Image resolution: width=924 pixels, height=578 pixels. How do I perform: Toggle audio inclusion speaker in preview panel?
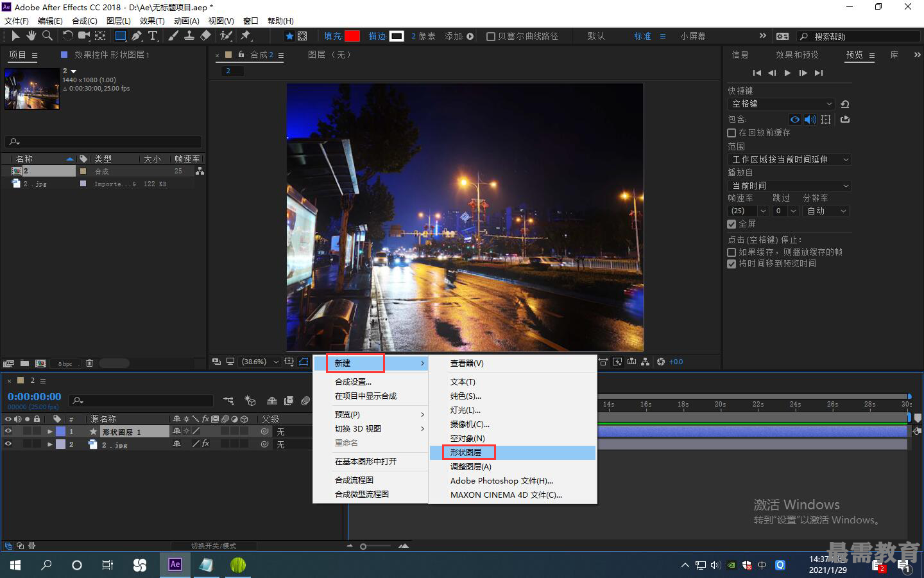tap(810, 119)
